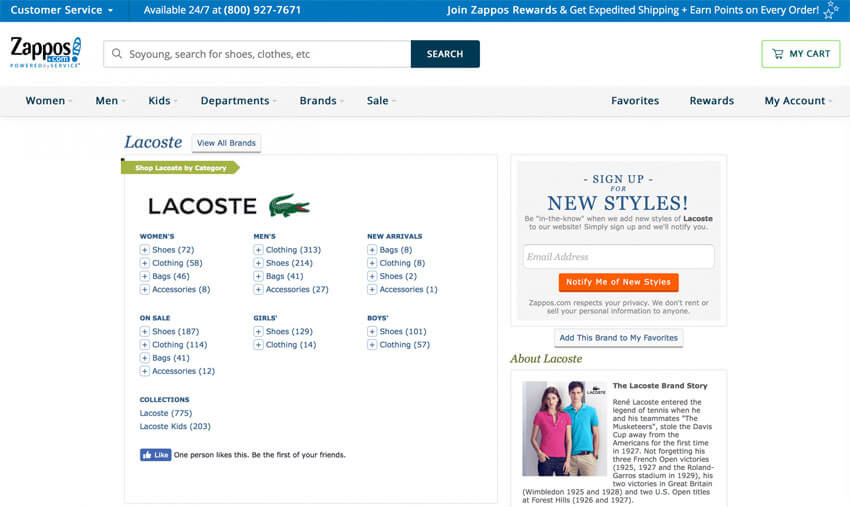Expand Boys' Shoes (101) plus icon
Viewport: 850px width, 507px height.
tap(372, 331)
